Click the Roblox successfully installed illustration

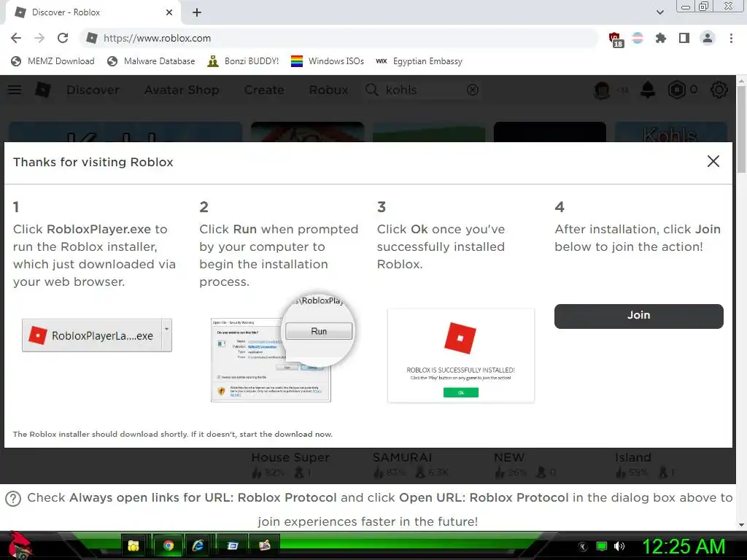tap(461, 356)
